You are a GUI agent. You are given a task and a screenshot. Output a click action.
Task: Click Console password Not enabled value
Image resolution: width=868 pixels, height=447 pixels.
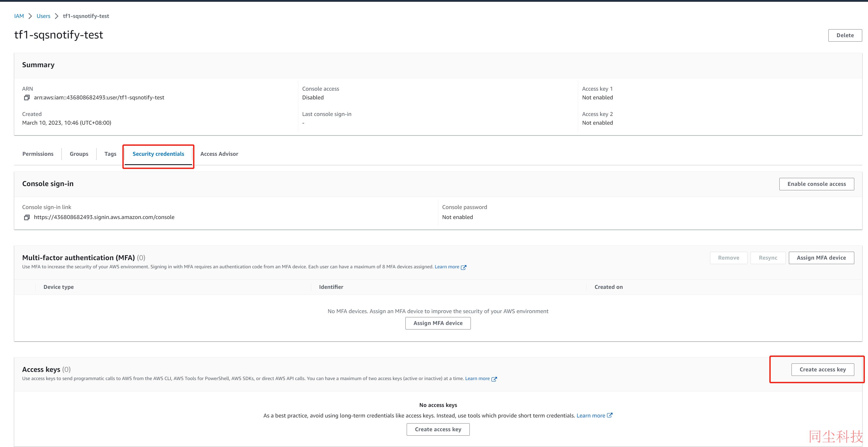(x=457, y=217)
